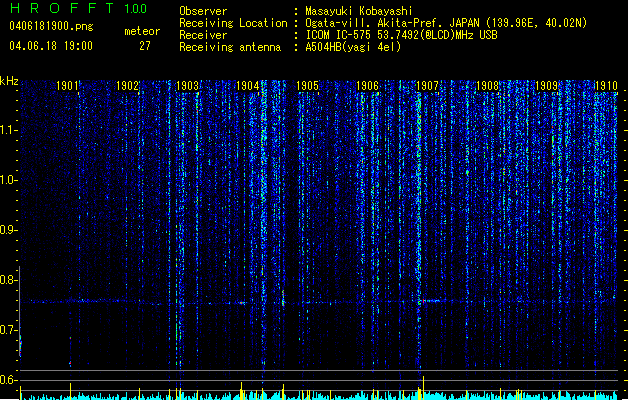Click antenna text A504HB(yagi 4el)
The height and width of the screenshot is (400, 629).
(x=353, y=47)
